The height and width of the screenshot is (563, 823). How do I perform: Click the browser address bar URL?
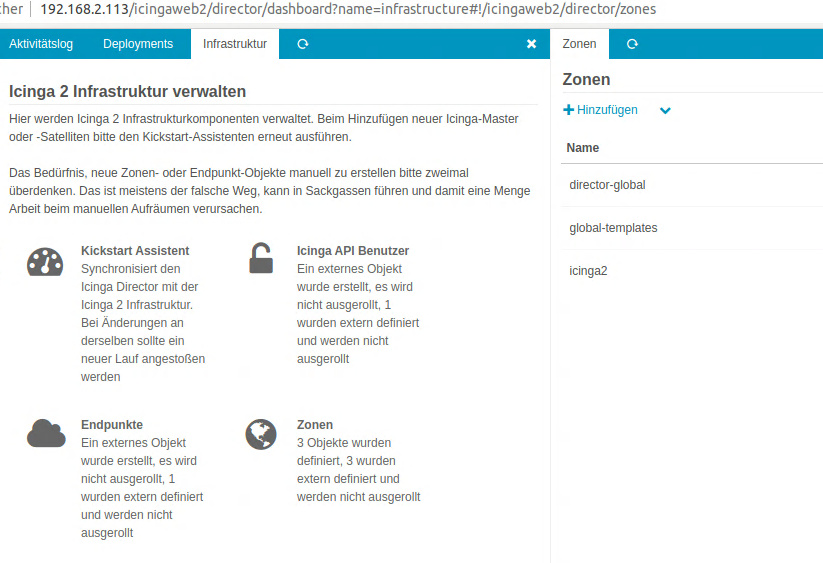(x=348, y=9)
